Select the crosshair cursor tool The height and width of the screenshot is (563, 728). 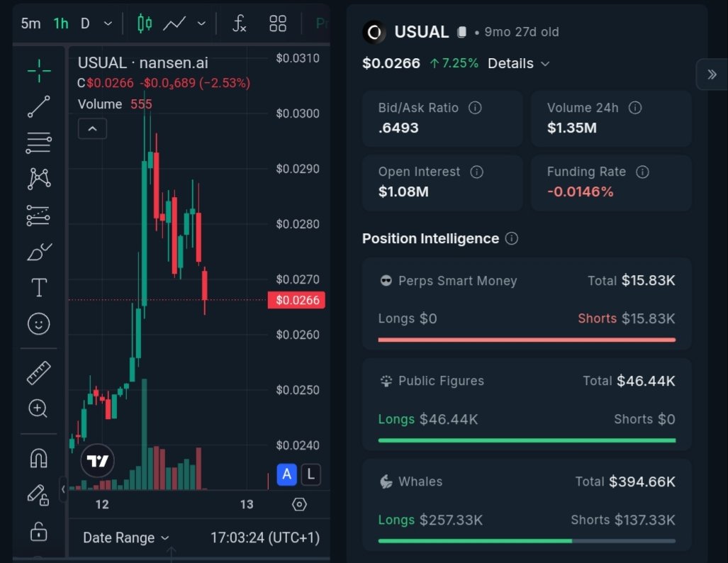39,71
